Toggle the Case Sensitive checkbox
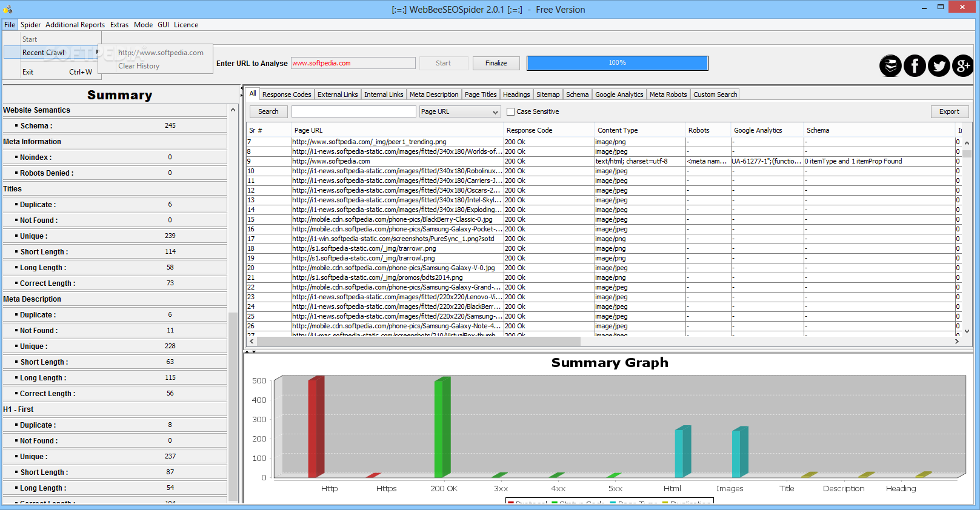 [x=510, y=111]
